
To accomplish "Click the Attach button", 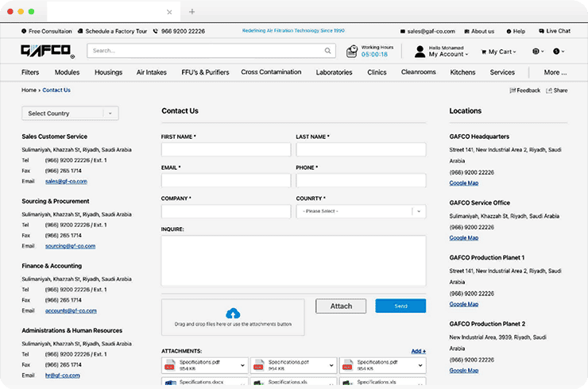I will [x=341, y=306].
